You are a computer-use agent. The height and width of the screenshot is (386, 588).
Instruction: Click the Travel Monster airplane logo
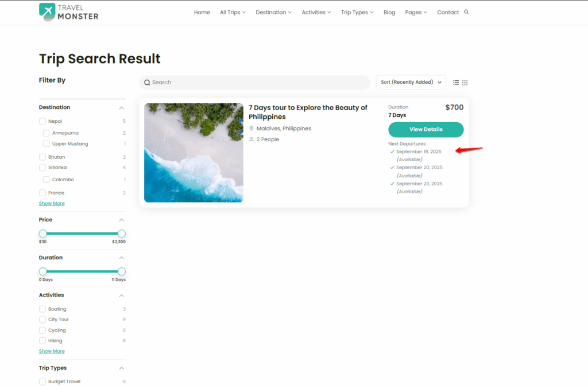click(47, 11)
